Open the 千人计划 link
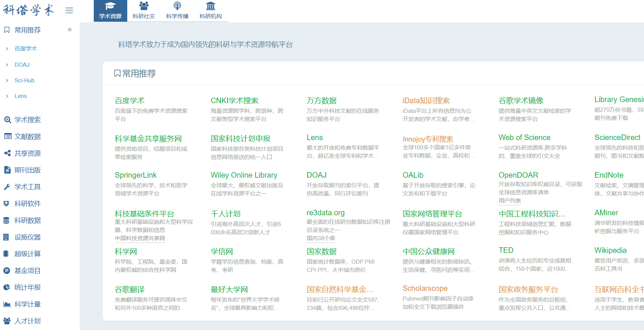This screenshot has height=330, width=644. tap(225, 214)
